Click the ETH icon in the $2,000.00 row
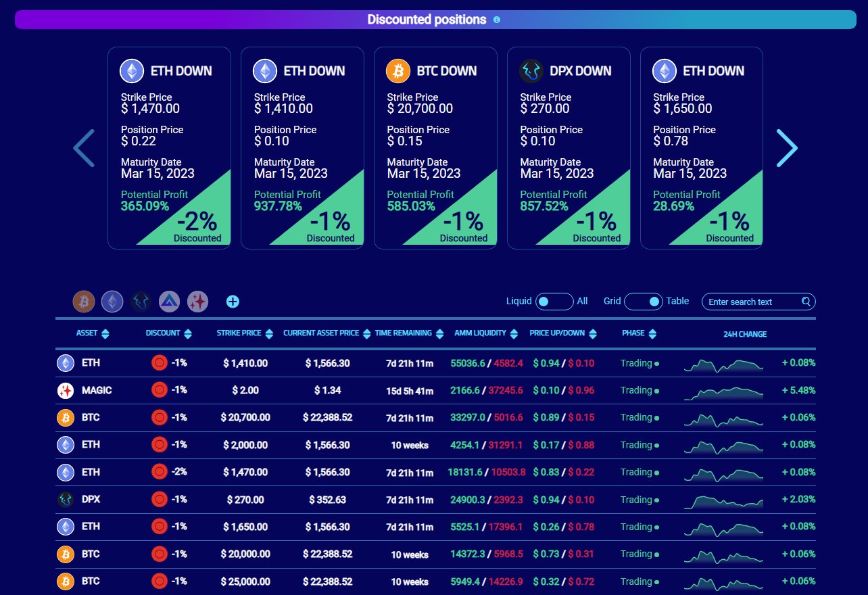The width and height of the screenshot is (868, 595). coord(66,445)
